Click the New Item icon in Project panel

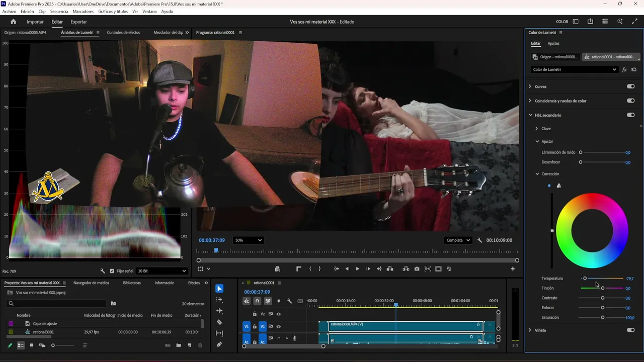(189, 345)
